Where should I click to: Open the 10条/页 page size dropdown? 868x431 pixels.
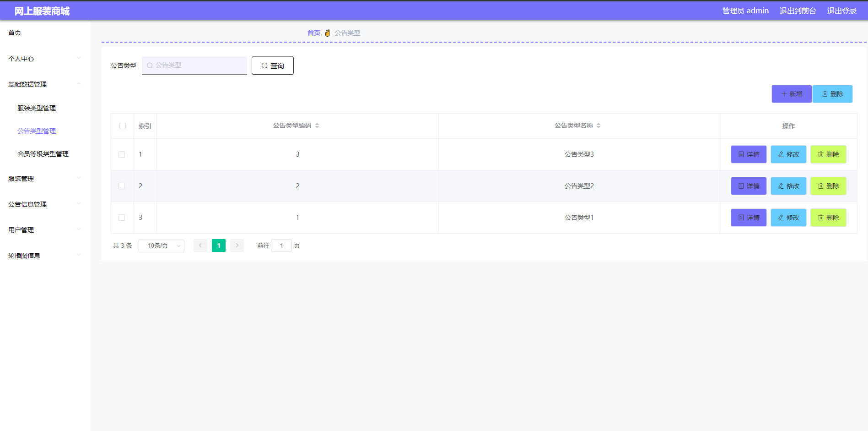click(x=162, y=246)
